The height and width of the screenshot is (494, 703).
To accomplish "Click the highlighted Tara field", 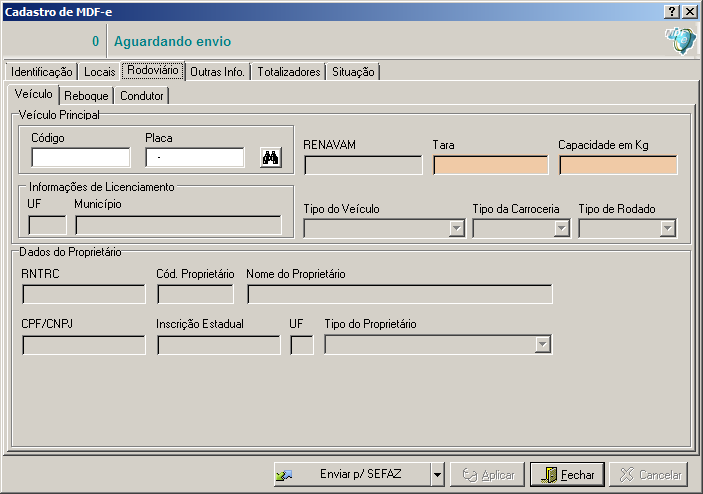I will (x=490, y=166).
